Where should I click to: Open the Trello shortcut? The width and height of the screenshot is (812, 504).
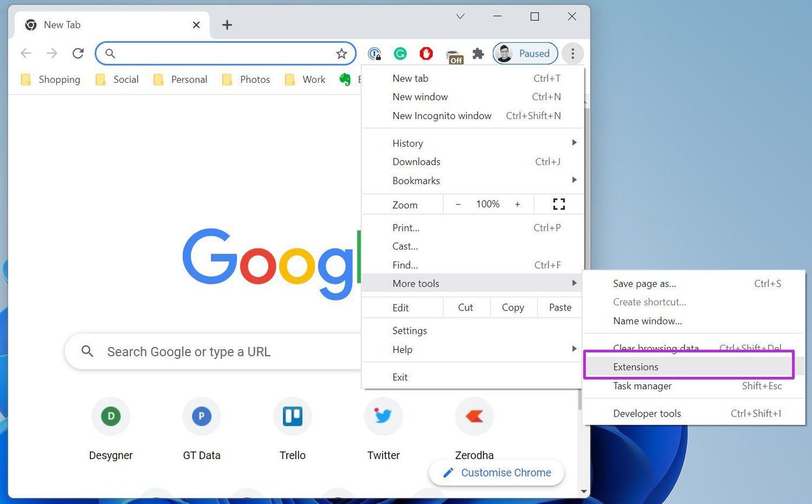coord(292,430)
